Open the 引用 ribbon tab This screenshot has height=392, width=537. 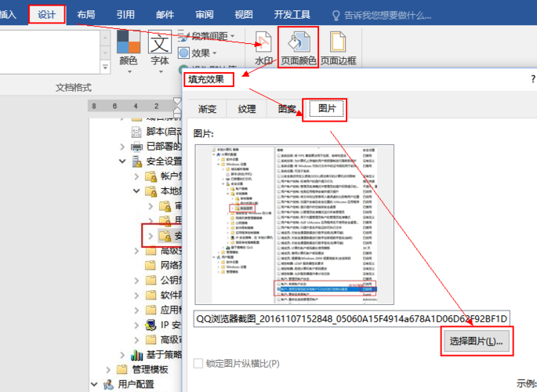pos(125,15)
